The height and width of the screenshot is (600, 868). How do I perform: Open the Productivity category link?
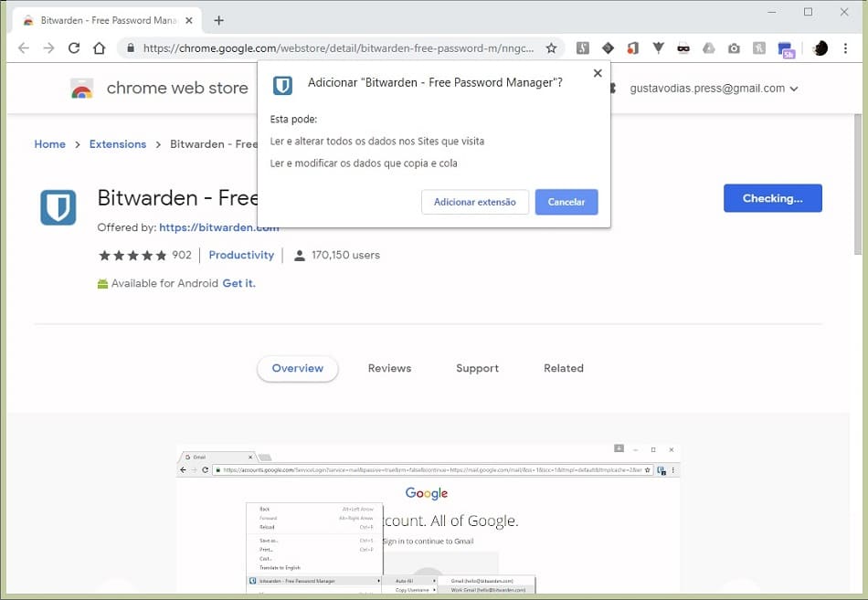241,255
